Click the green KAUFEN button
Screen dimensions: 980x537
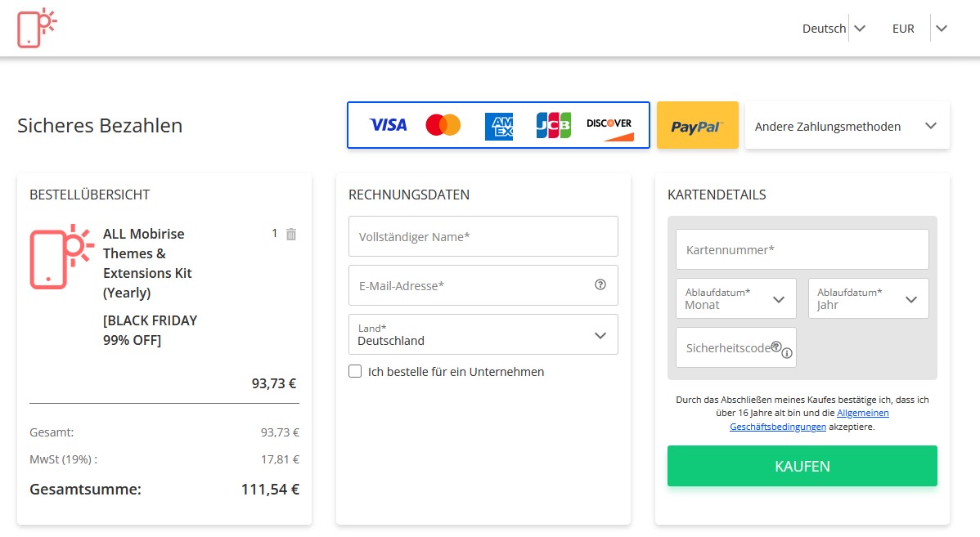802,466
